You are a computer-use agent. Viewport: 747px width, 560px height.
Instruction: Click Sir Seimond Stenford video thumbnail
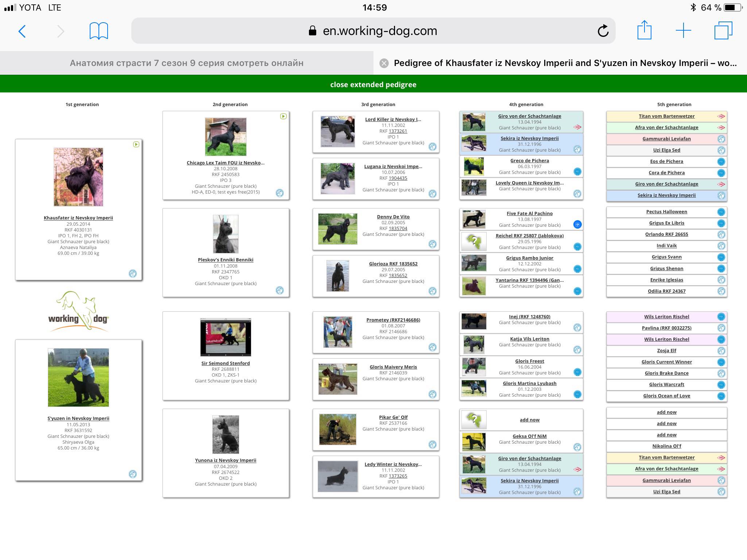click(x=226, y=337)
